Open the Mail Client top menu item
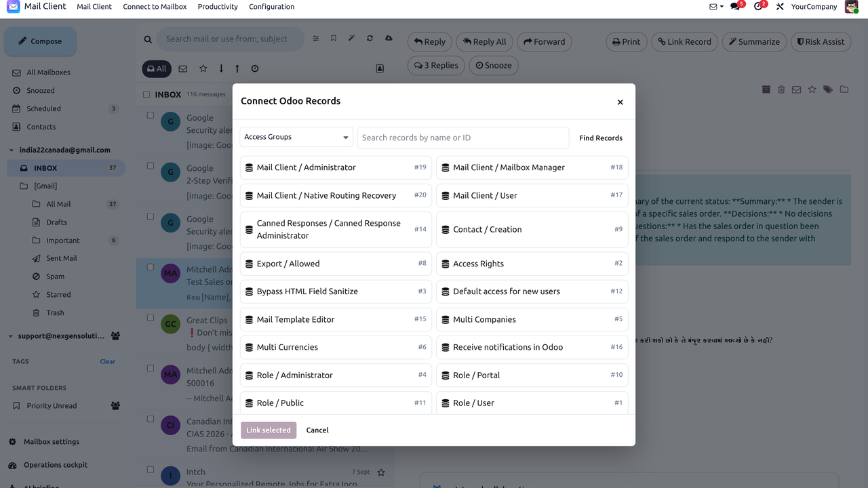The height and width of the screenshot is (488, 868). pyautogui.click(x=94, y=7)
